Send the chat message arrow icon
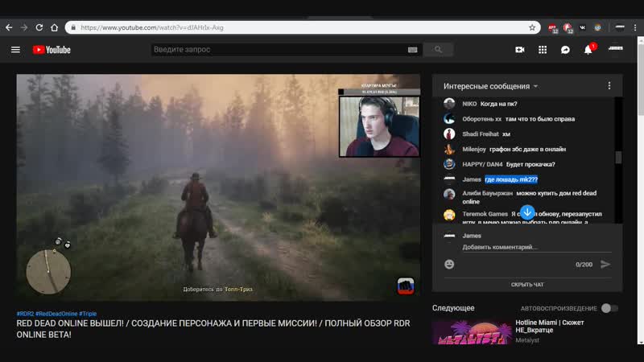Image resolution: width=644 pixels, height=362 pixels. [605, 264]
